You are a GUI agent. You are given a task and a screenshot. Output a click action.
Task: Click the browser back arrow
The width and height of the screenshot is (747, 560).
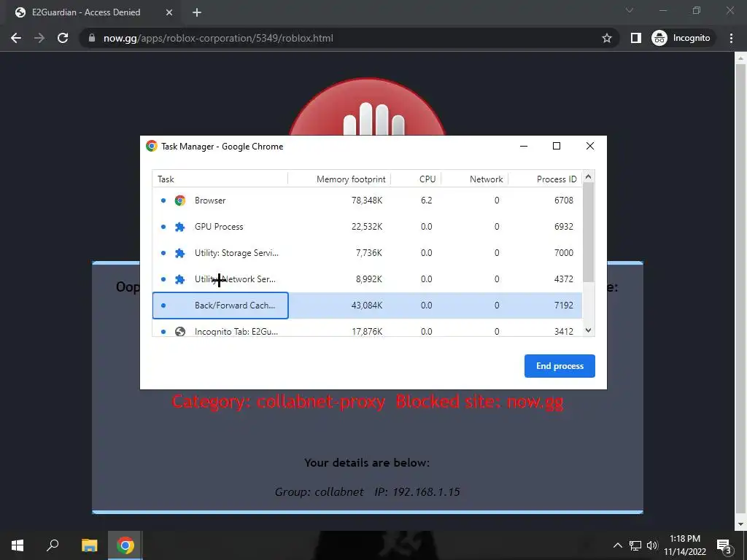point(16,38)
